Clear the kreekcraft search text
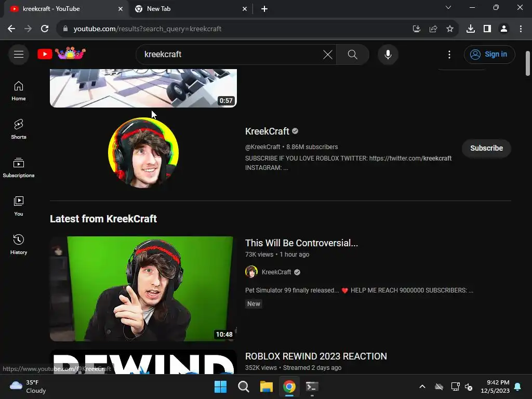532x399 pixels. point(328,54)
